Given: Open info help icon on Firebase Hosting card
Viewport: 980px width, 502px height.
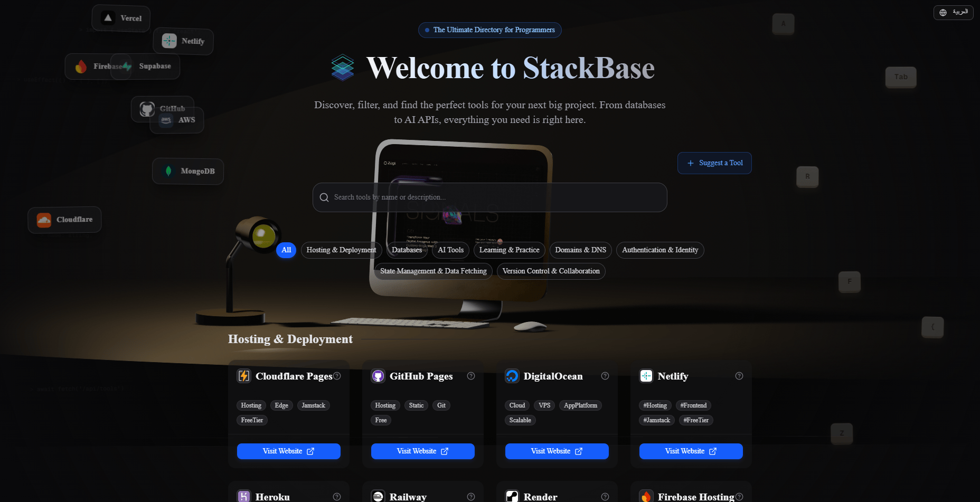Looking at the screenshot, I should [739, 497].
